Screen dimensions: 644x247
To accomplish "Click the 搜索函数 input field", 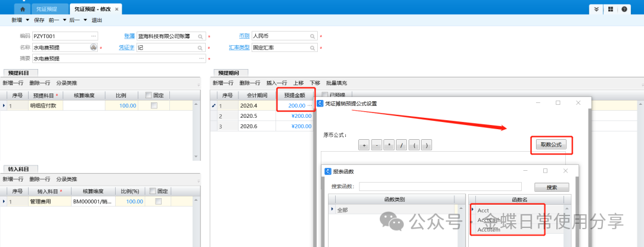I will pos(439,187).
